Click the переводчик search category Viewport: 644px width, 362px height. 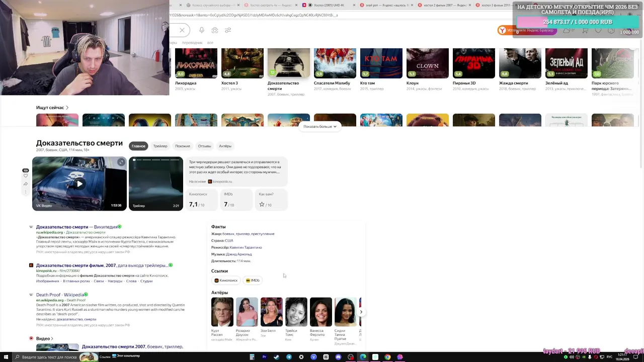coord(192,43)
